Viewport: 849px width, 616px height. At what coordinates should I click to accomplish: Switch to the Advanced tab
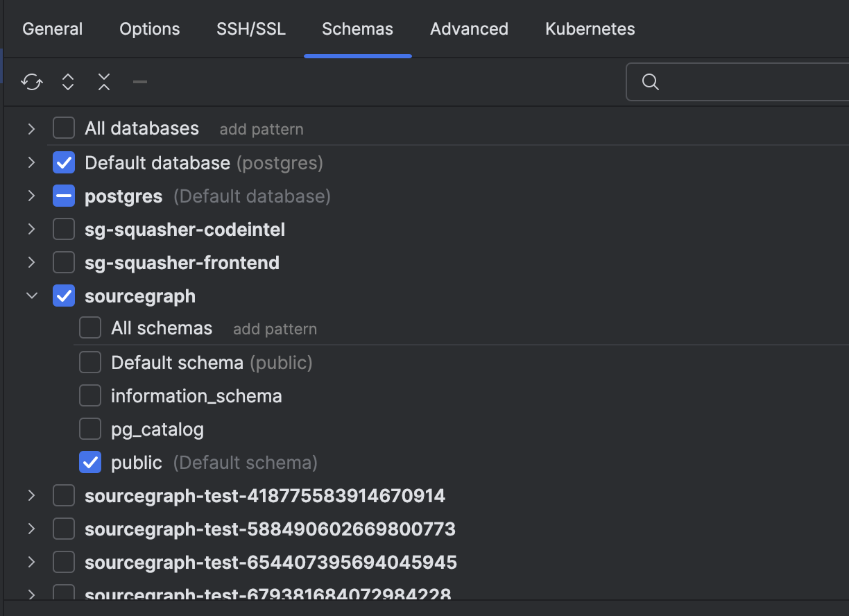(x=469, y=29)
